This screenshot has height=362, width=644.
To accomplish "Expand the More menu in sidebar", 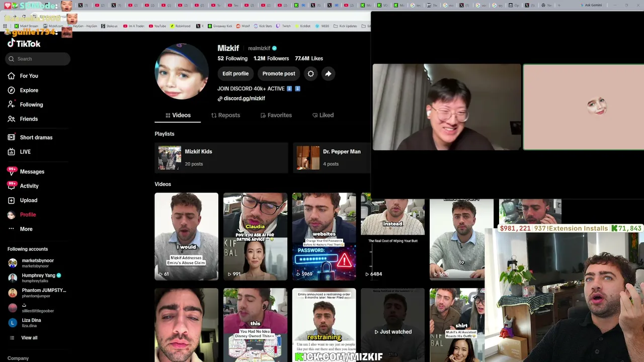I will (20, 229).
